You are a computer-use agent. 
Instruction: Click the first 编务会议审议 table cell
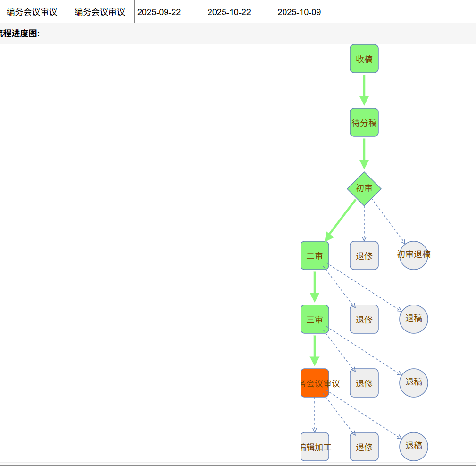(32, 12)
